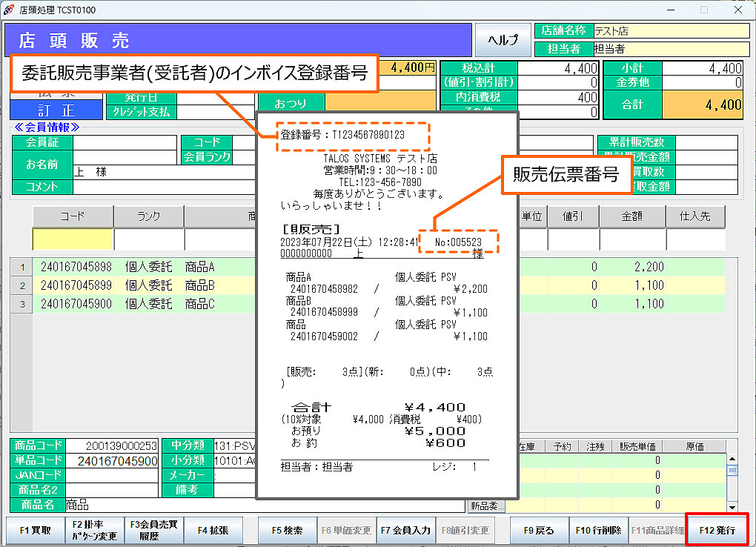Click the ランク input cell
This screenshot has width=756, height=547.
[x=148, y=240]
